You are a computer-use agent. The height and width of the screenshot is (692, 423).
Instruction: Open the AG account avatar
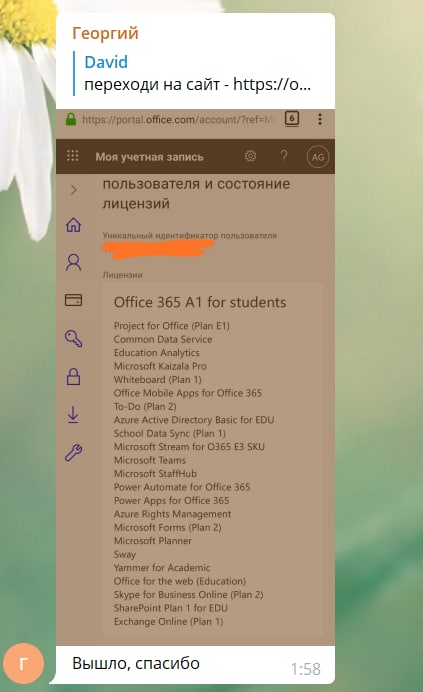318,157
